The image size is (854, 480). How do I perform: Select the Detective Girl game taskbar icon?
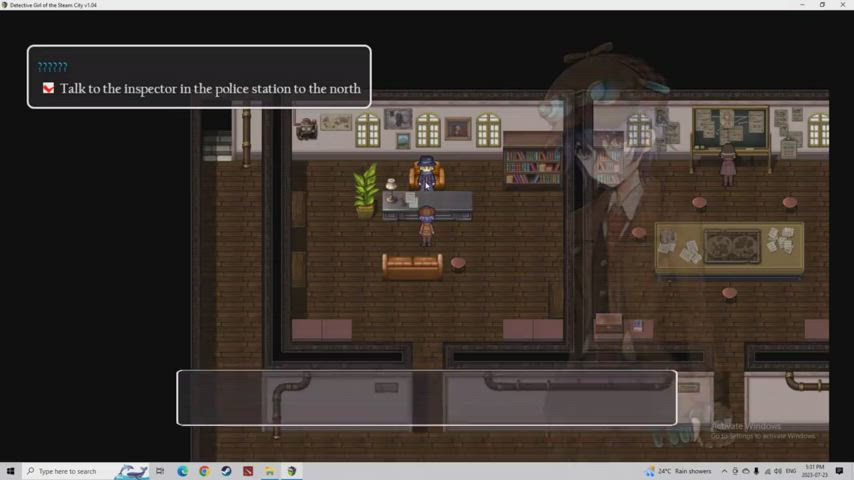point(291,471)
